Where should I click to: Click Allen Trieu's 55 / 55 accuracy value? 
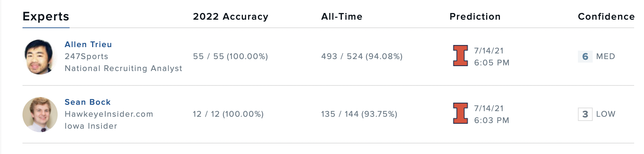pos(230,56)
